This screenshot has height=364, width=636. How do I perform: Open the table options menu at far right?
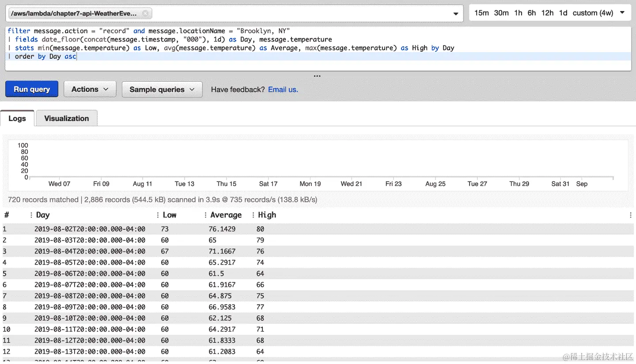(631, 215)
